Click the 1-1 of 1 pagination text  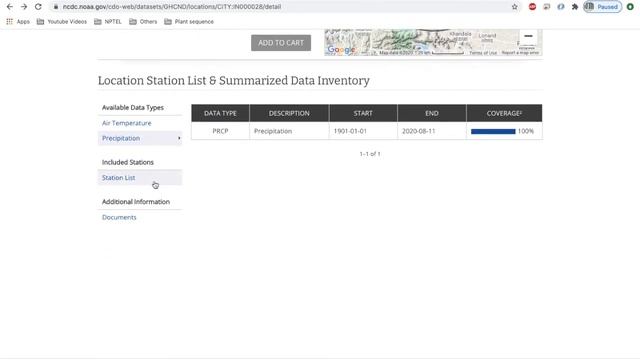click(x=370, y=154)
